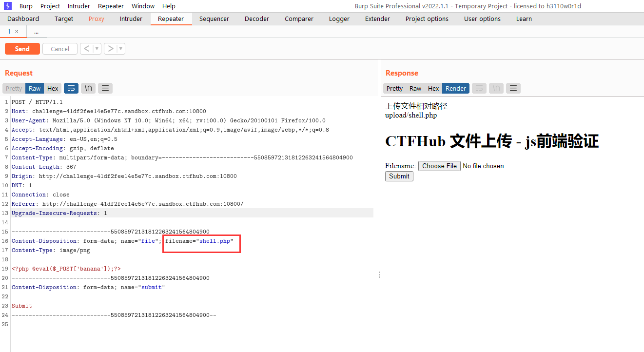The image size is (644, 352).
Task: Click the filename="shell.php" value in the request
Action: pyautogui.click(x=199, y=241)
